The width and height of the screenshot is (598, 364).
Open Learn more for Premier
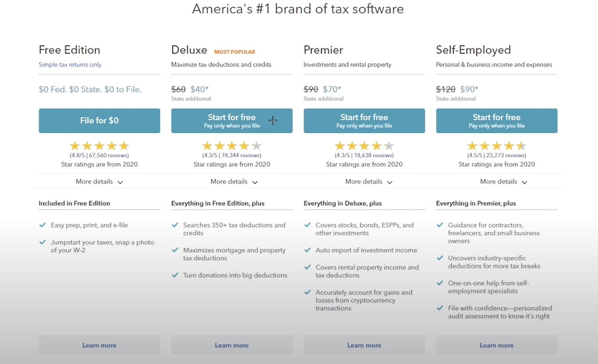(x=364, y=345)
